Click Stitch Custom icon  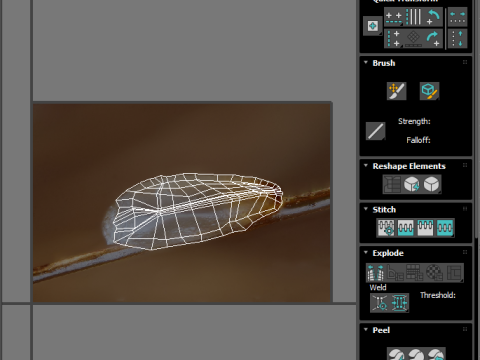pos(445,228)
